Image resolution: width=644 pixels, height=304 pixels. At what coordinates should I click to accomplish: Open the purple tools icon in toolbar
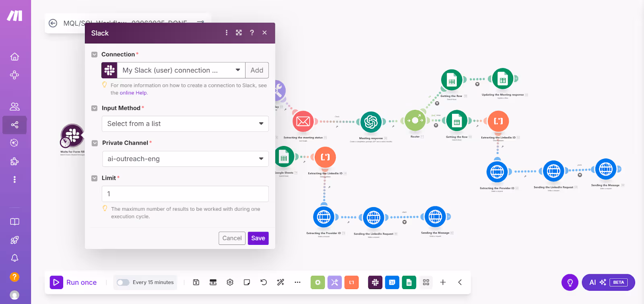point(334,282)
